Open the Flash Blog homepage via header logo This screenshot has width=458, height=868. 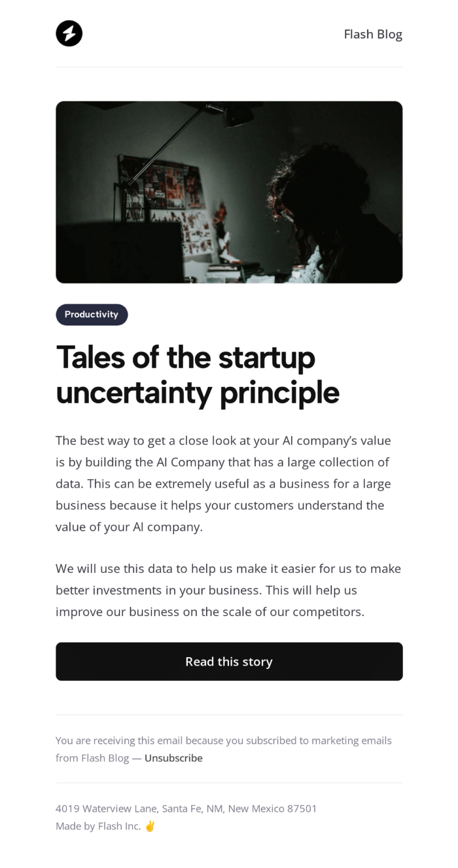point(69,33)
